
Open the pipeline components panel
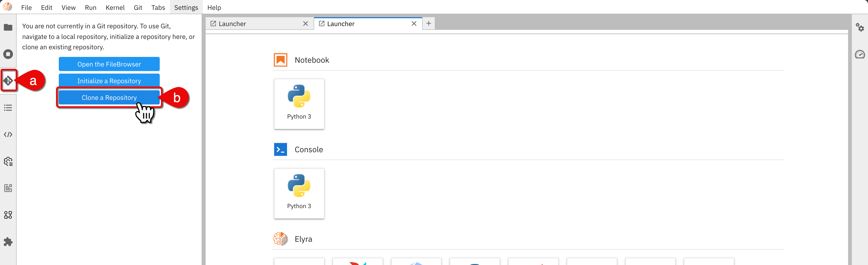pos(8,215)
